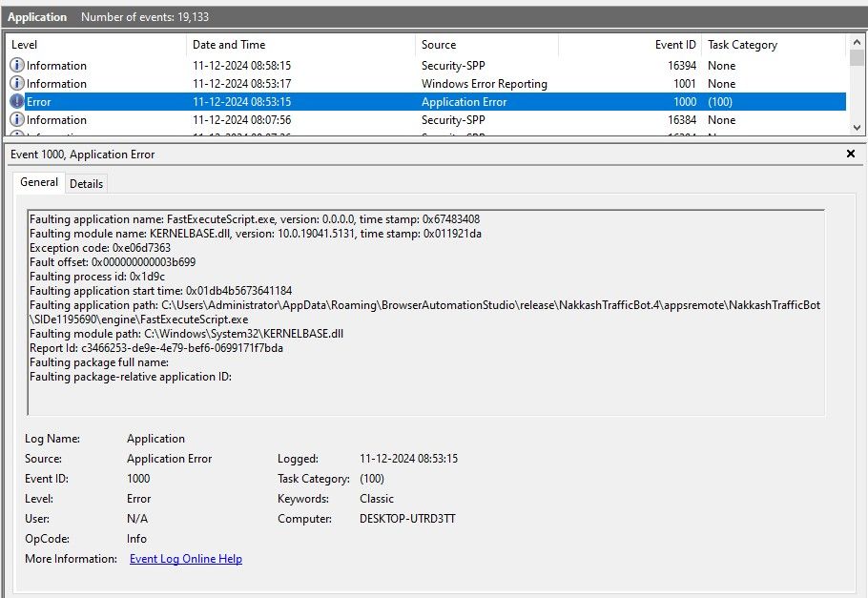This screenshot has width=868, height=598.
Task: Open the Event Log Online Help link
Action: [185, 559]
